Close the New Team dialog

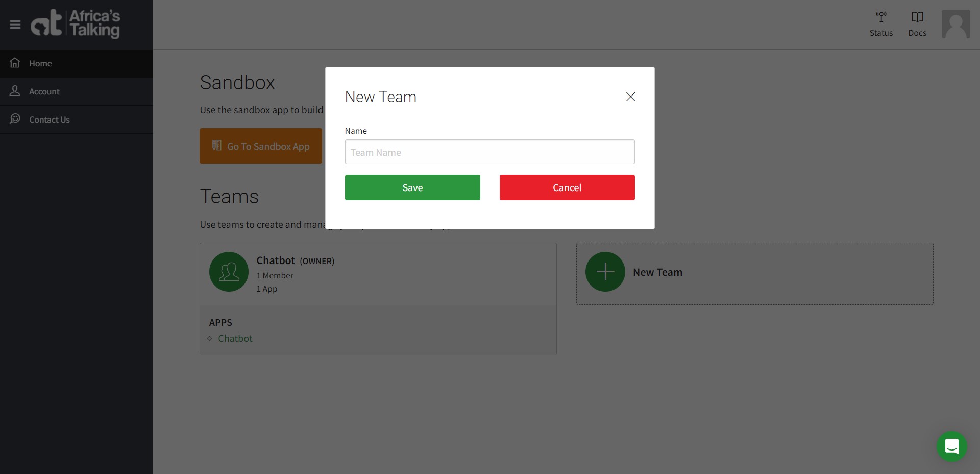(630, 97)
